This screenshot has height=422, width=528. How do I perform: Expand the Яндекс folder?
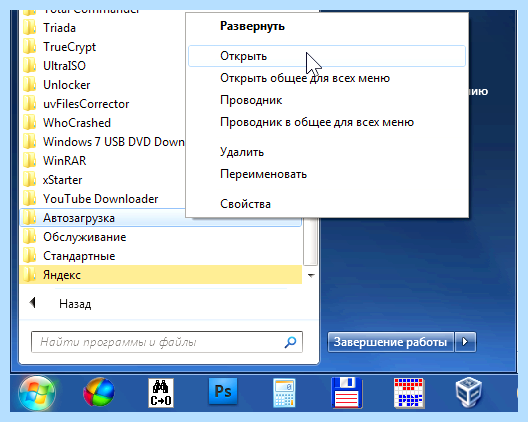(x=161, y=275)
